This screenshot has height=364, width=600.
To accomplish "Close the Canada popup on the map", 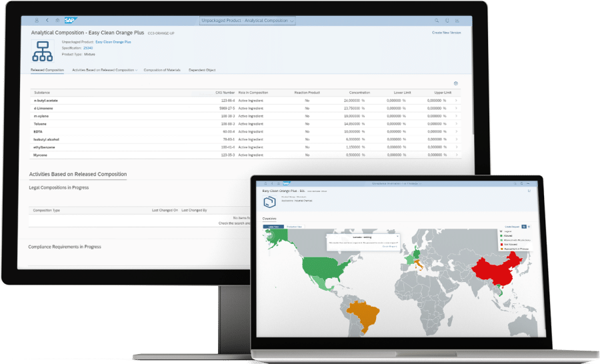I will pyautogui.click(x=397, y=237).
